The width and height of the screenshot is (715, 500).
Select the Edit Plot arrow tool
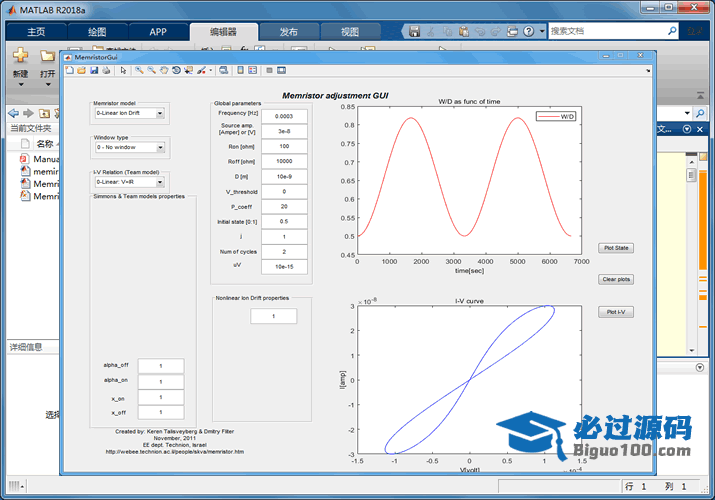click(x=123, y=71)
